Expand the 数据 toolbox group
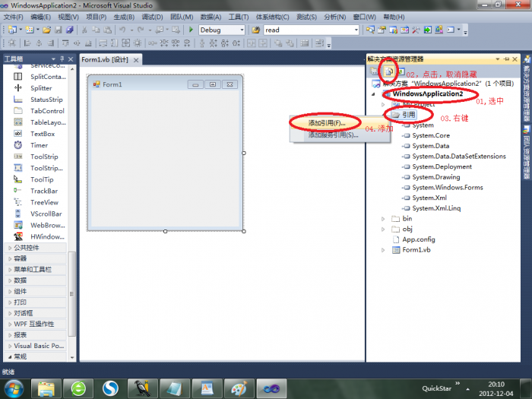The image size is (532, 399). (x=10, y=280)
